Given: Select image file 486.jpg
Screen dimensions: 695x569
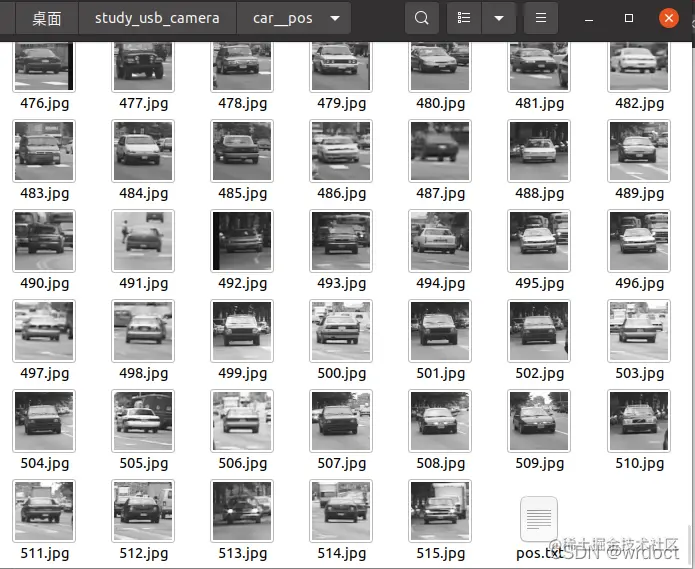Looking at the screenshot, I should coord(341,151).
